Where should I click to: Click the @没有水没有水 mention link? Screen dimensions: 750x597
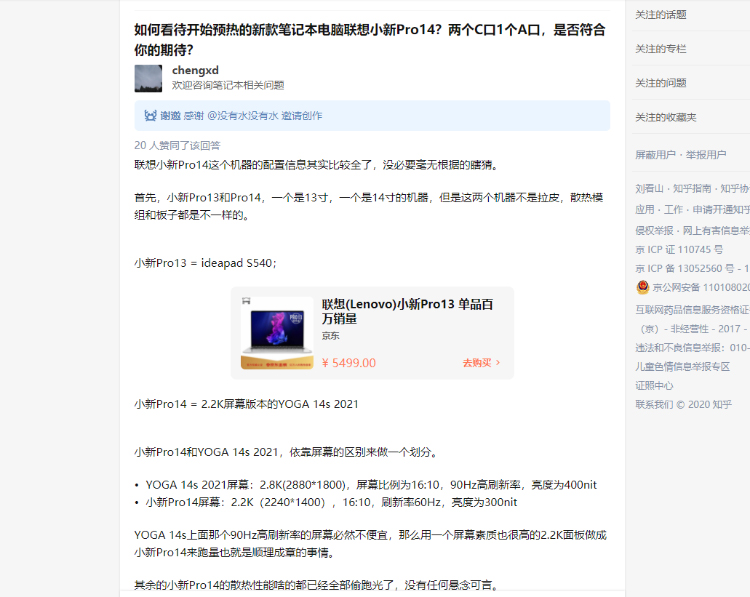pyautogui.click(x=243, y=116)
